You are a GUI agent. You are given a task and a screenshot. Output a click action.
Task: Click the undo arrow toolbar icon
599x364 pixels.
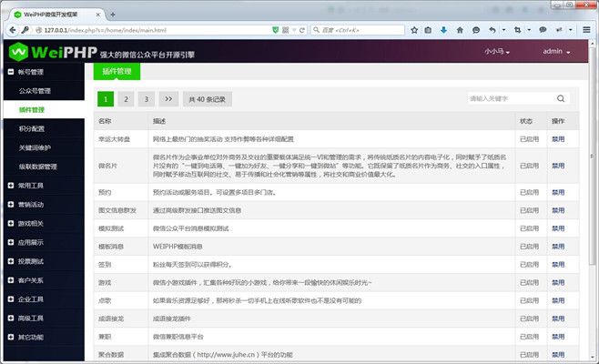click(x=492, y=30)
